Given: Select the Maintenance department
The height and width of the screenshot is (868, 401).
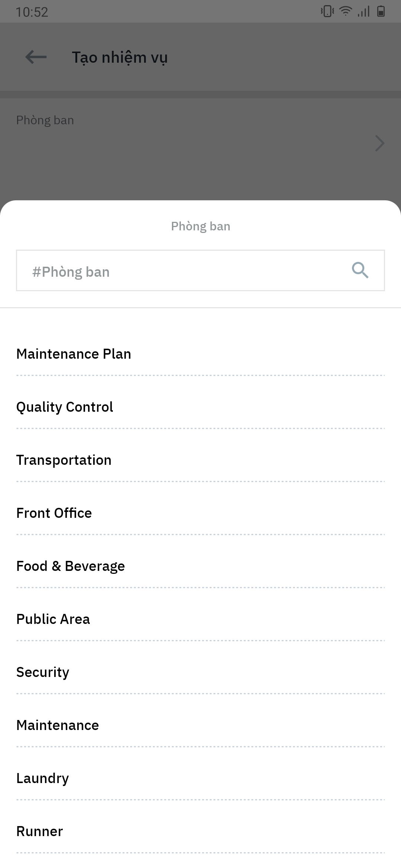Looking at the screenshot, I should (x=58, y=725).
